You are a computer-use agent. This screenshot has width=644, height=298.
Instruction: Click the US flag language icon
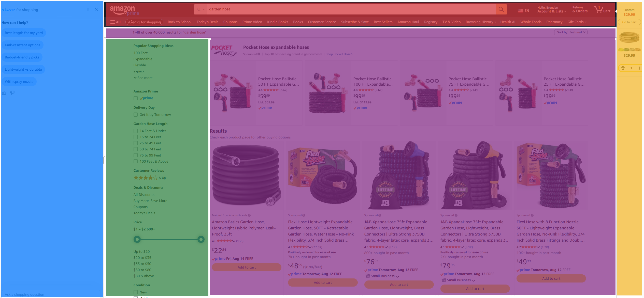pos(521,11)
